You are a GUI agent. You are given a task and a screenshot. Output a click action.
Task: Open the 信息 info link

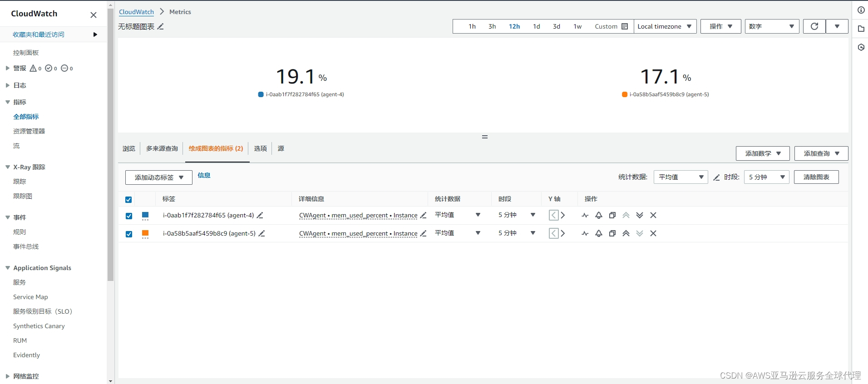click(204, 176)
